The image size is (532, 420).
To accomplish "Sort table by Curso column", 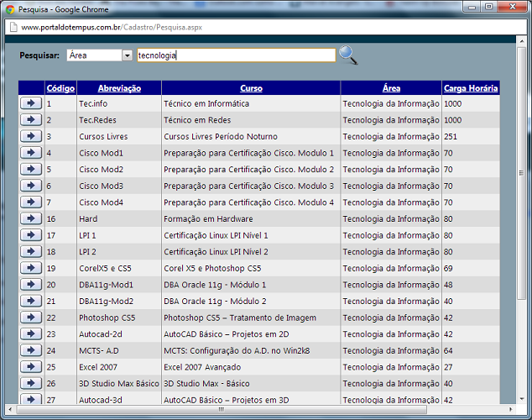I will (251, 88).
